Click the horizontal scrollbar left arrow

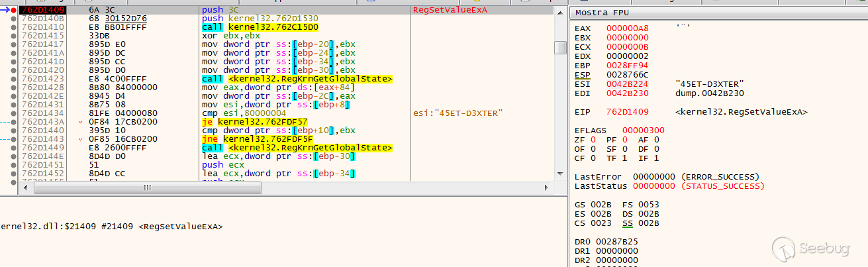pos(24,187)
